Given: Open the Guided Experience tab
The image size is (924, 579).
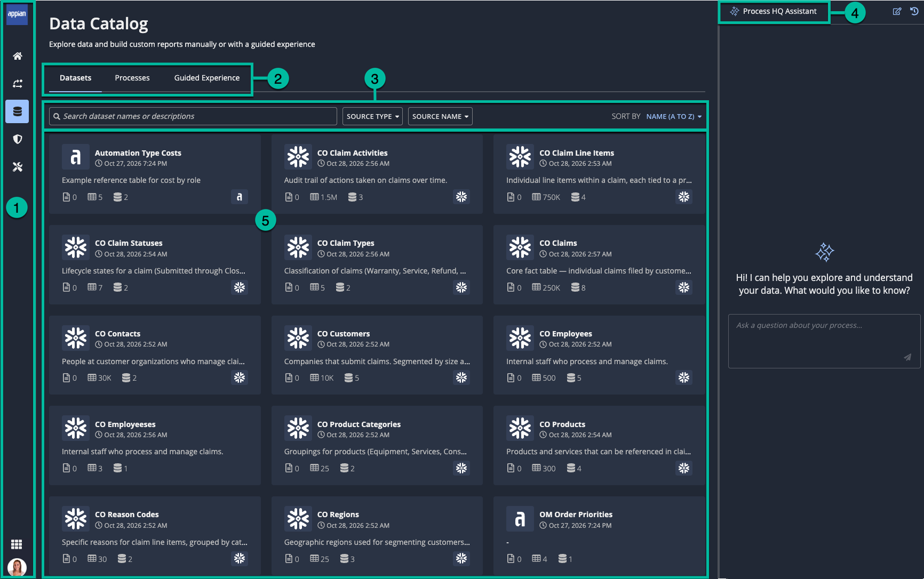Looking at the screenshot, I should click(x=207, y=78).
